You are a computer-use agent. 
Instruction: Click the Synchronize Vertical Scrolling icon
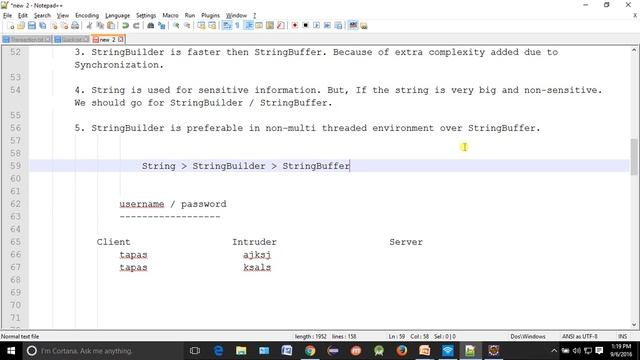(x=201, y=26)
